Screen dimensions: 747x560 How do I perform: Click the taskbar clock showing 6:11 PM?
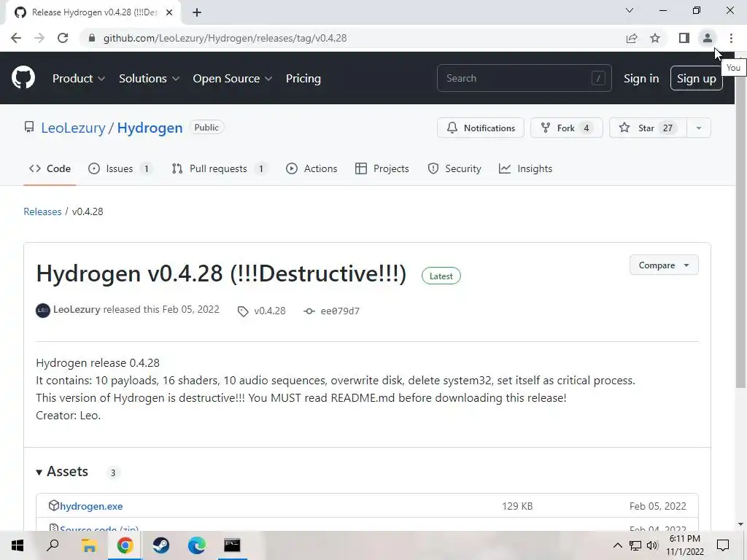click(x=684, y=545)
